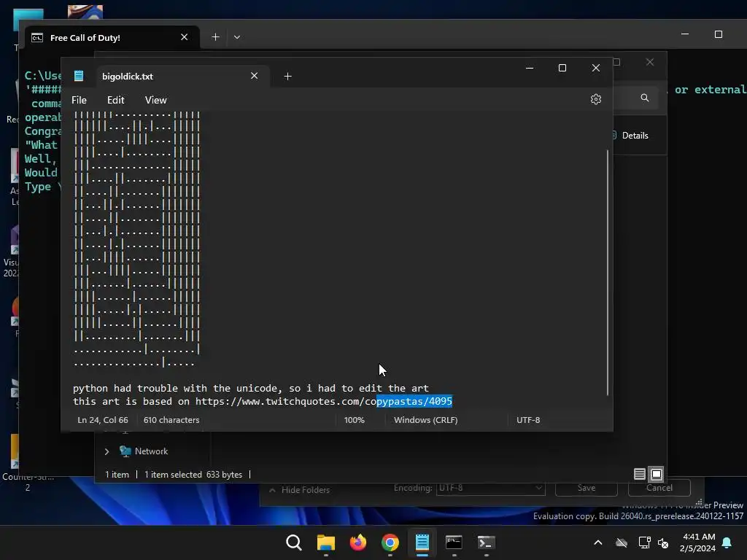Switch to Notepad on the taskbar
The width and height of the screenshot is (747, 560).
[422, 542]
